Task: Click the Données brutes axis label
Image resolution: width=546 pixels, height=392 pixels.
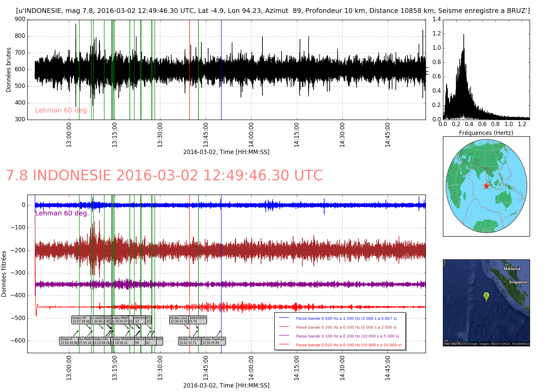Action: pyautogui.click(x=9, y=70)
